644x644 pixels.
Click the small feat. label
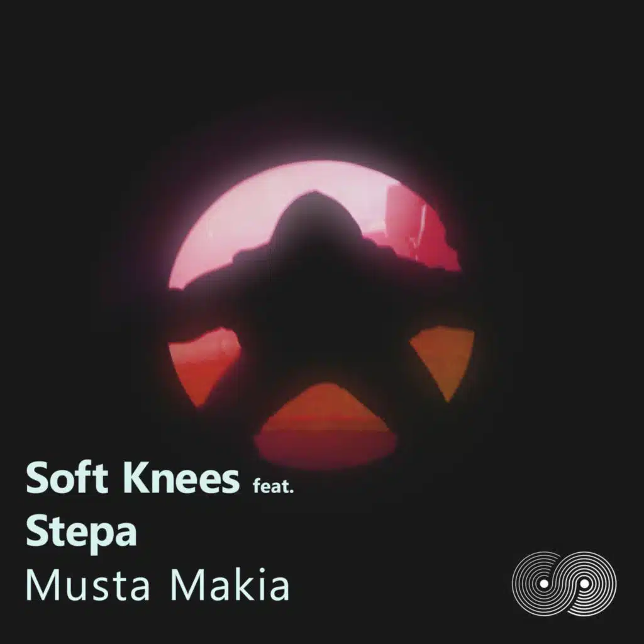(273, 486)
